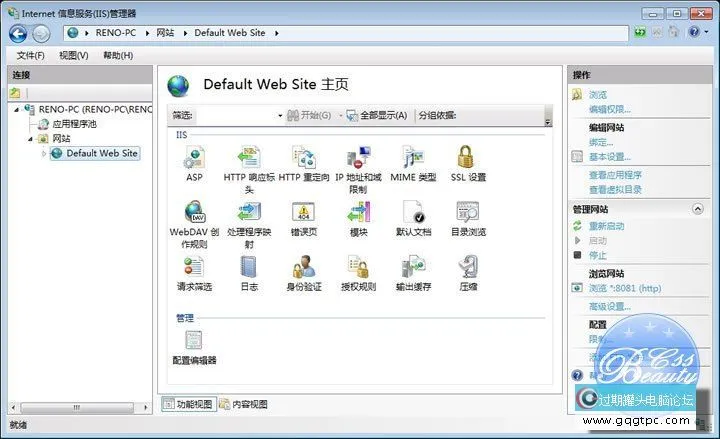720x439 pixels.
Task: Open the ASP feature icon
Action: point(194,163)
